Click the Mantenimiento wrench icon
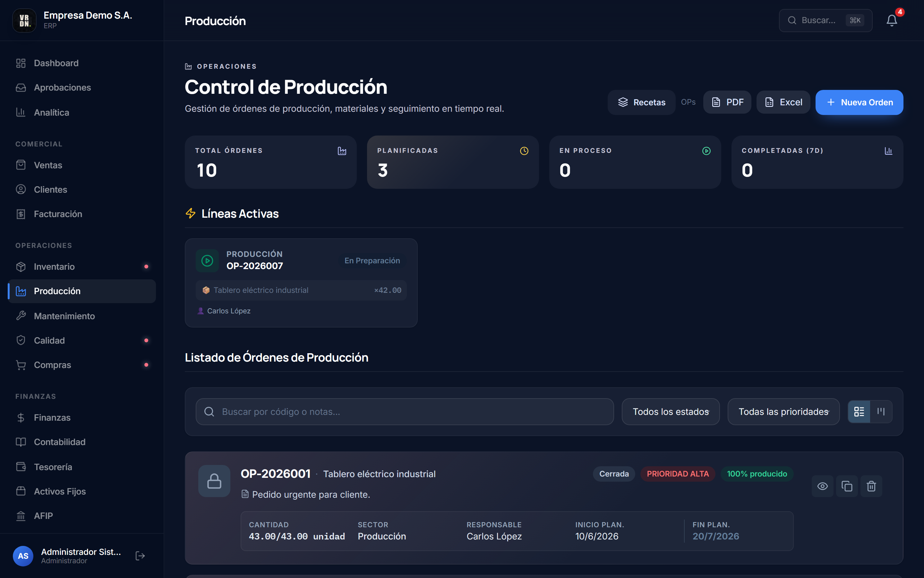The height and width of the screenshot is (578, 924). (x=21, y=316)
